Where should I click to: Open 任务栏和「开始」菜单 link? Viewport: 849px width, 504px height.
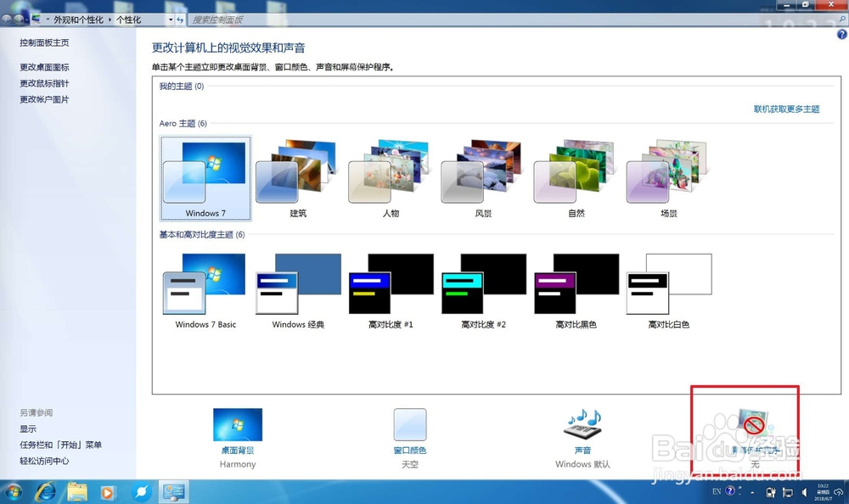pyautogui.click(x=60, y=445)
